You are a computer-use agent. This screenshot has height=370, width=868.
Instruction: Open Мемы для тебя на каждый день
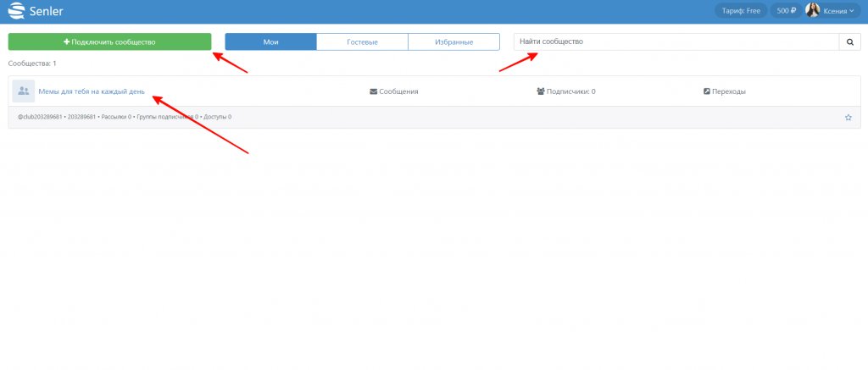click(97, 91)
